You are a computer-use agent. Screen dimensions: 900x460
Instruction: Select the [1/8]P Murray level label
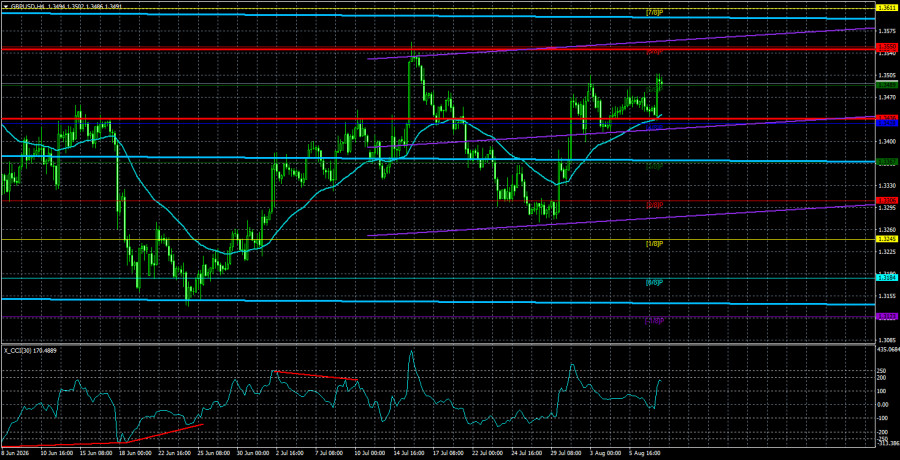[655, 243]
